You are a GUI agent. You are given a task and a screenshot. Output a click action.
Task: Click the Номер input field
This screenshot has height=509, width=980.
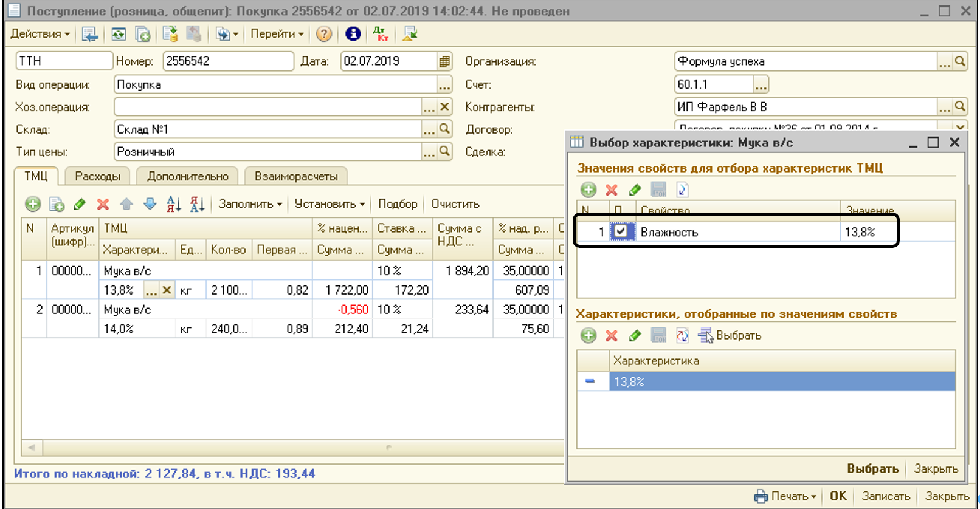point(228,61)
